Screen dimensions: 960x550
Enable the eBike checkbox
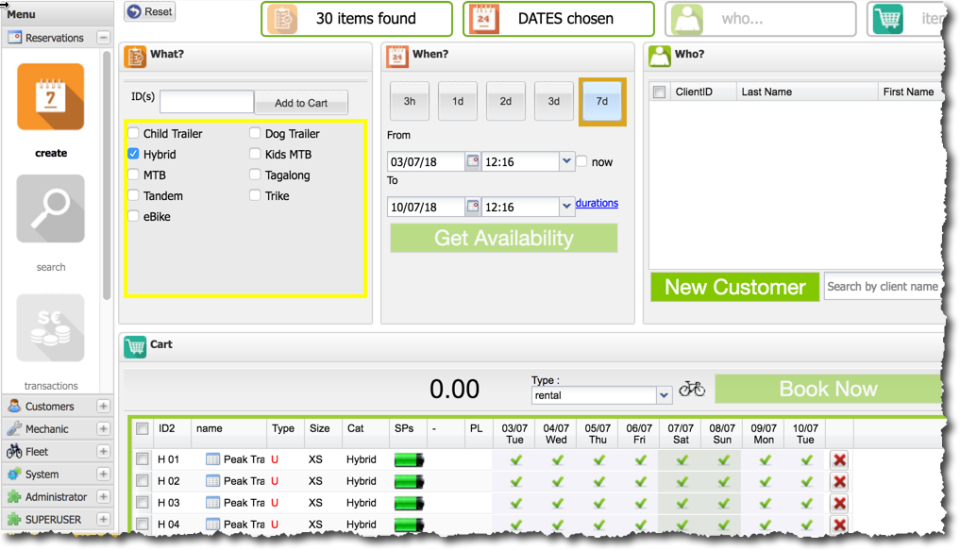pos(133,217)
